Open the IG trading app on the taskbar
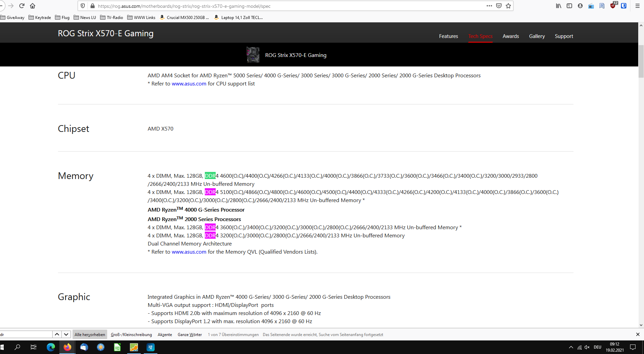 pos(151,347)
